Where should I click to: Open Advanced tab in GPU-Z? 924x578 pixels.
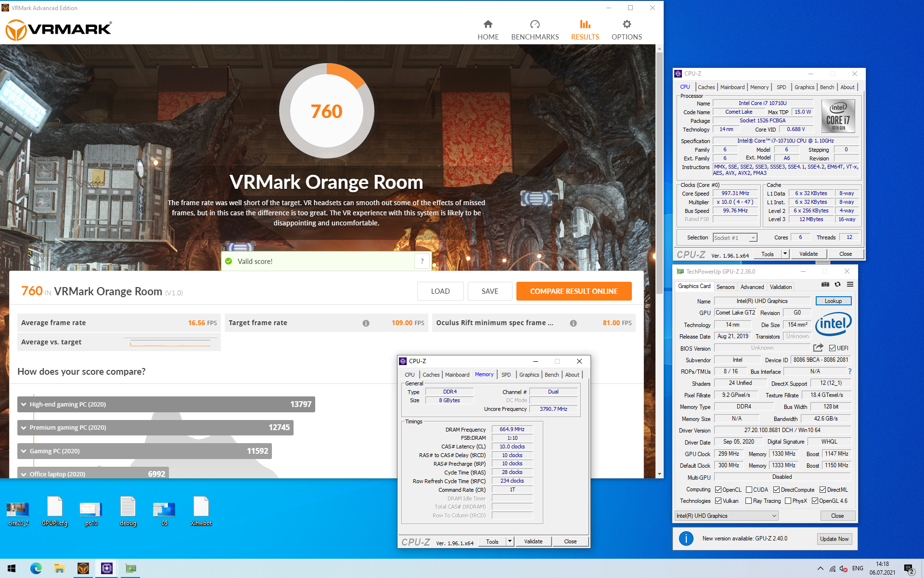point(752,287)
